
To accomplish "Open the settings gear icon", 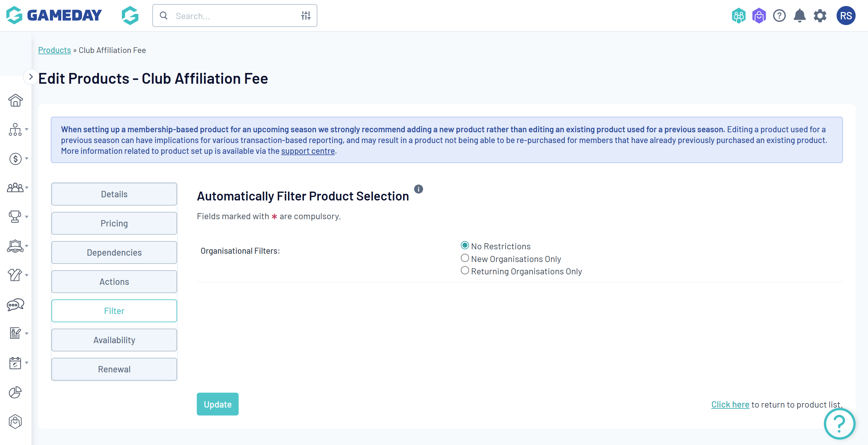I will [x=820, y=16].
